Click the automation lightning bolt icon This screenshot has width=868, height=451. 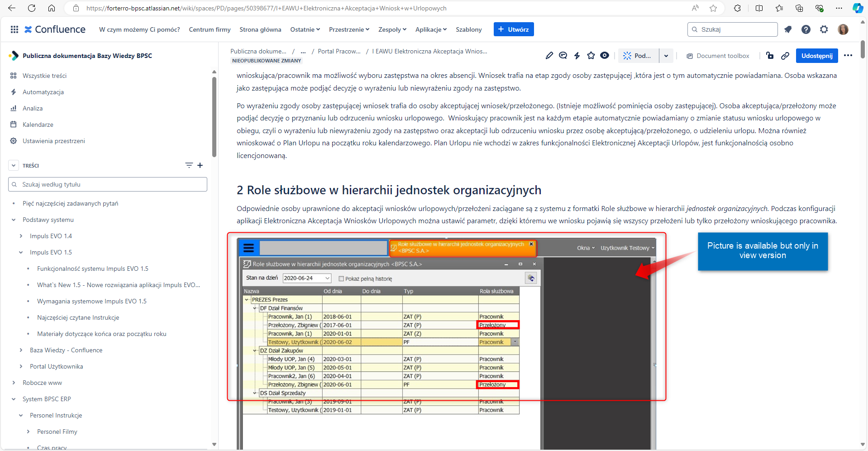tap(577, 56)
